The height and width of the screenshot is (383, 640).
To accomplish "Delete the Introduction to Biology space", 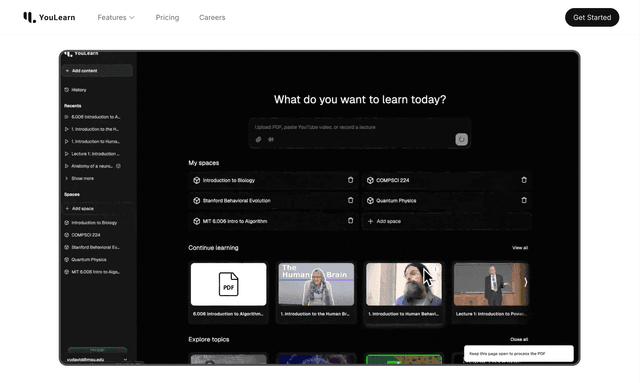I will [x=350, y=180].
